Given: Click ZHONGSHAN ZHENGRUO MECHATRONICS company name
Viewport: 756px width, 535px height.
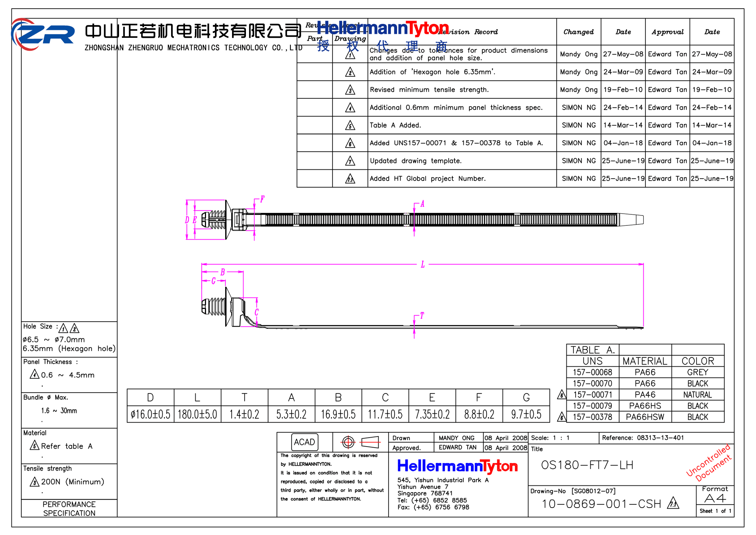Looking at the screenshot, I should coord(194,47).
